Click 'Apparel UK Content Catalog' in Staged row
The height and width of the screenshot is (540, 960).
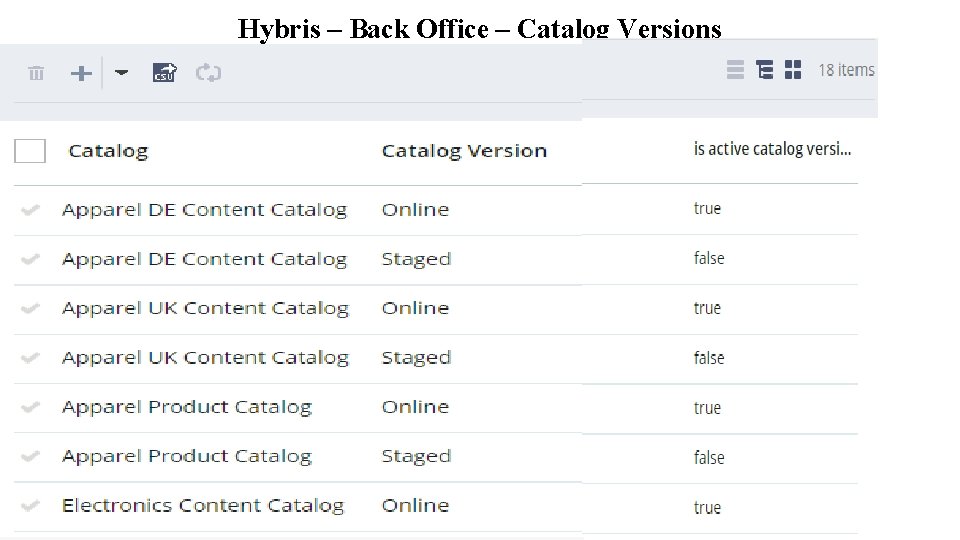click(205, 358)
